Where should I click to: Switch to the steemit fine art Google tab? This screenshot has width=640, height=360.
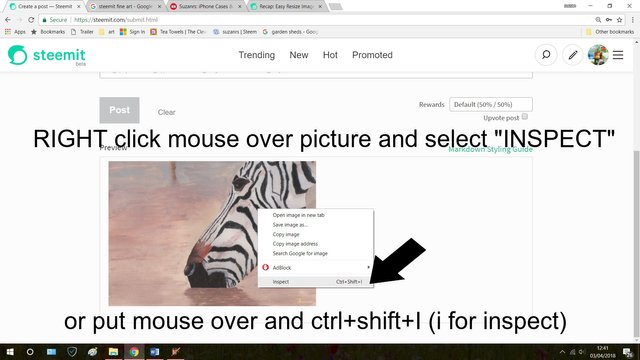(124, 7)
